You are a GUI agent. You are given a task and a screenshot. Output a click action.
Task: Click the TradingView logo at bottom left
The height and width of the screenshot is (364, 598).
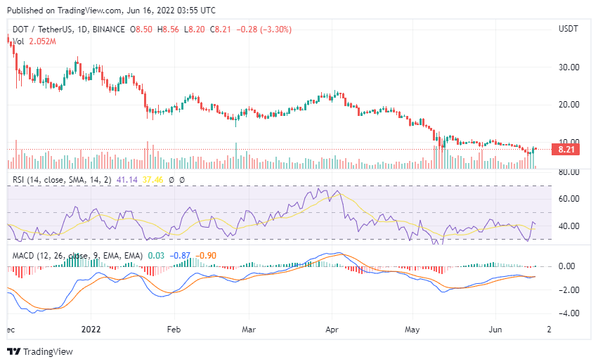point(42,351)
